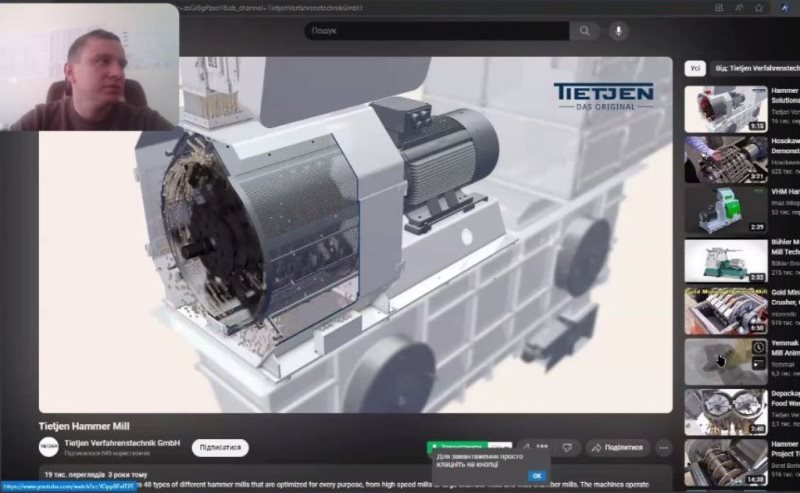
Task: Open Tietjen channel avatar
Action: coord(49,447)
